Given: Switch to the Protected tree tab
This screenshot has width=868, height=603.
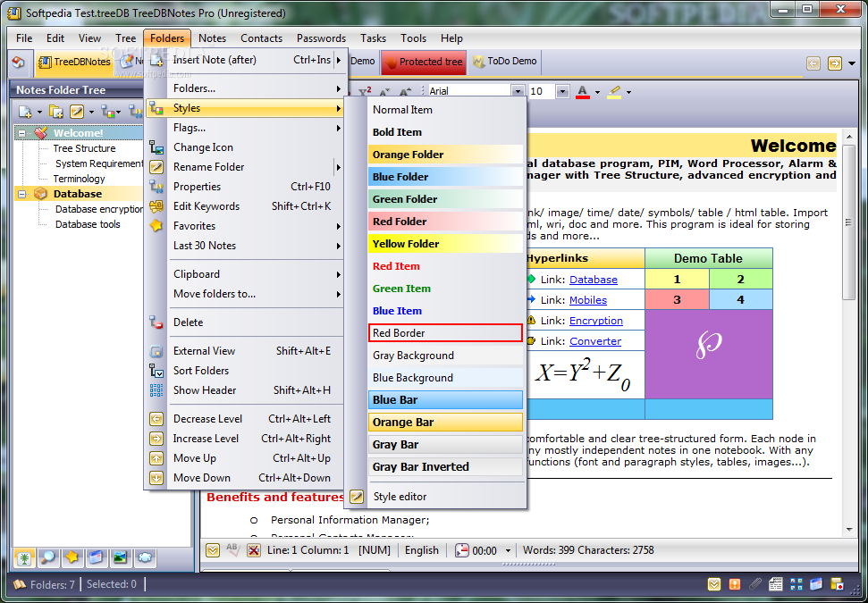Looking at the screenshot, I should click(424, 62).
